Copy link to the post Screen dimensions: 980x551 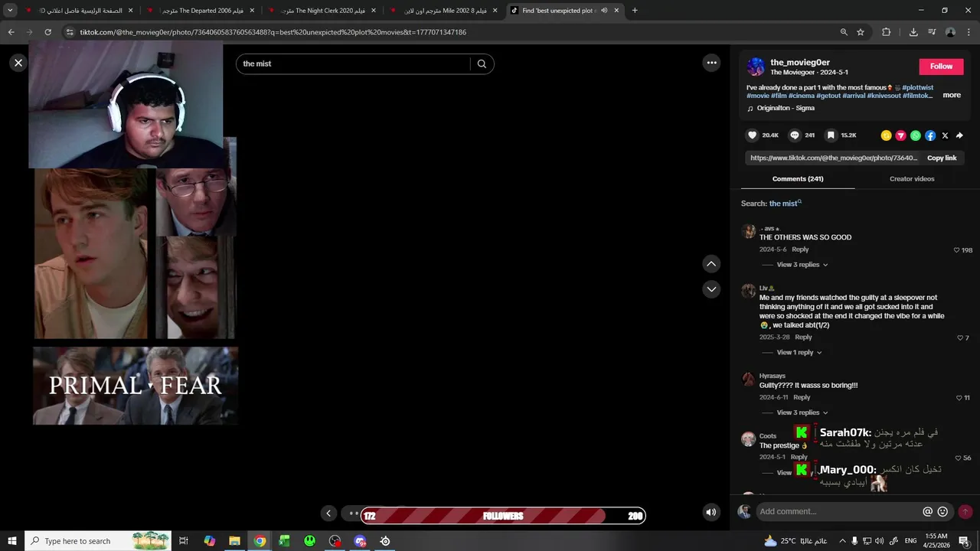[942, 158]
